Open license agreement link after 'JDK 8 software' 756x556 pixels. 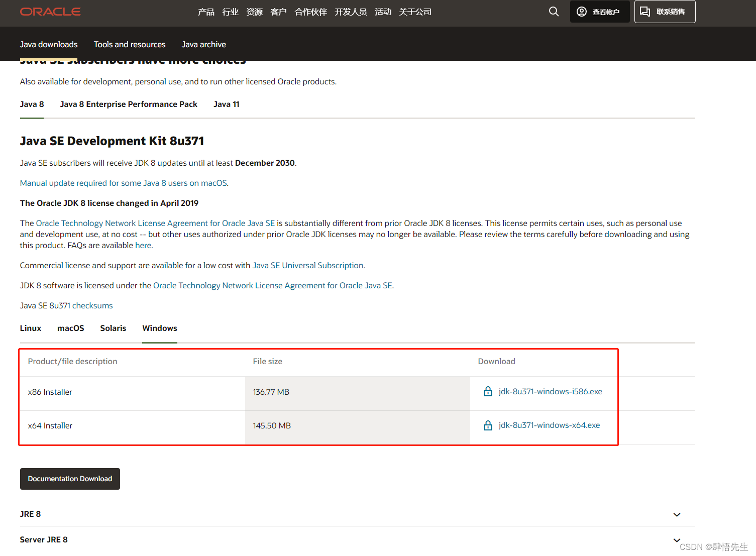coord(273,285)
